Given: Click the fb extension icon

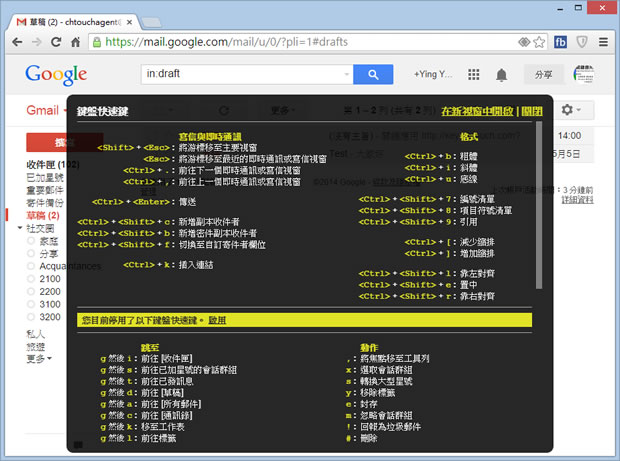Looking at the screenshot, I should click(x=561, y=42).
